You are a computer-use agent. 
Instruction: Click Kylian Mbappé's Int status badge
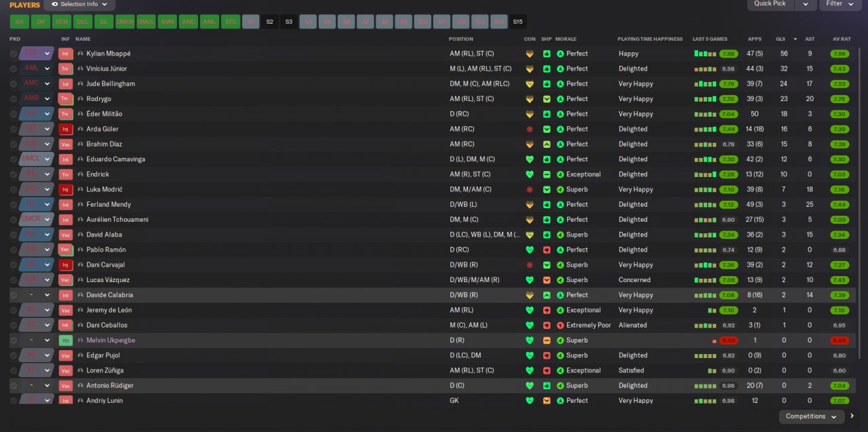click(65, 54)
